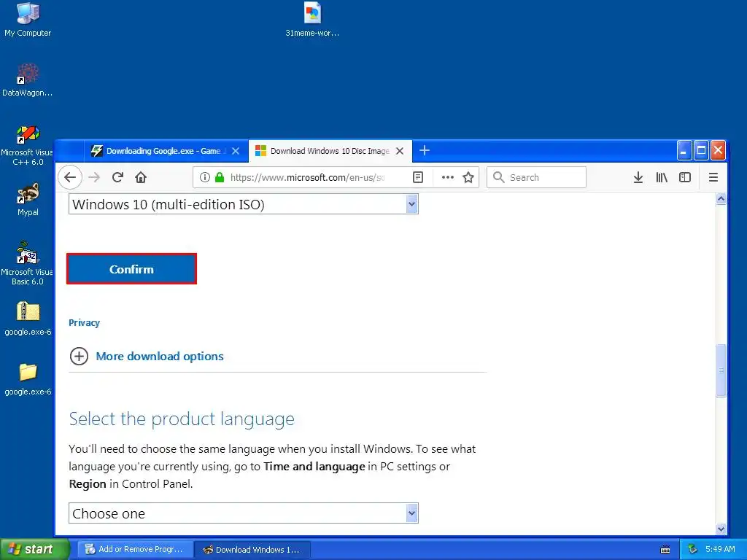Switch to Download Windows taskbar item
The width and height of the screenshot is (747, 560).
tap(252, 550)
